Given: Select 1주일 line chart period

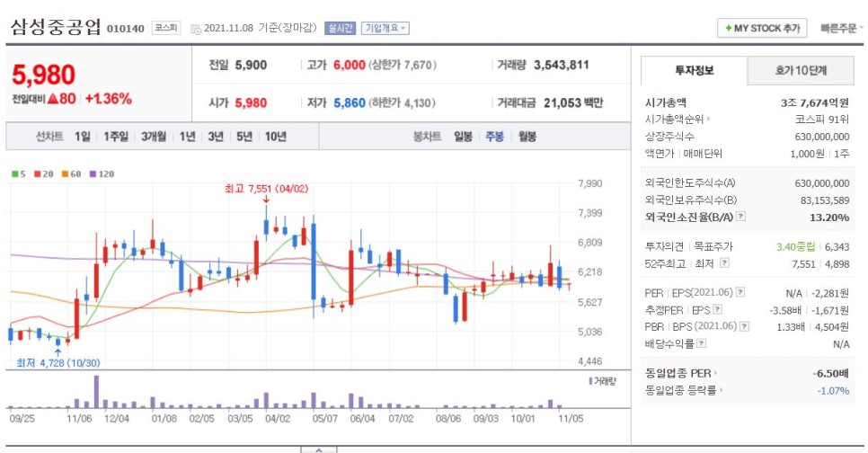Looking at the screenshot, I should tap(116, 137).
